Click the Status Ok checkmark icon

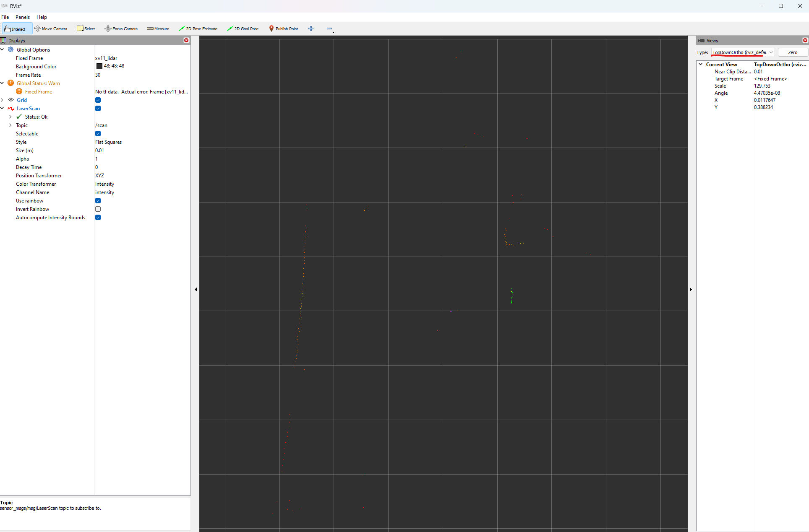click(19, 117)
